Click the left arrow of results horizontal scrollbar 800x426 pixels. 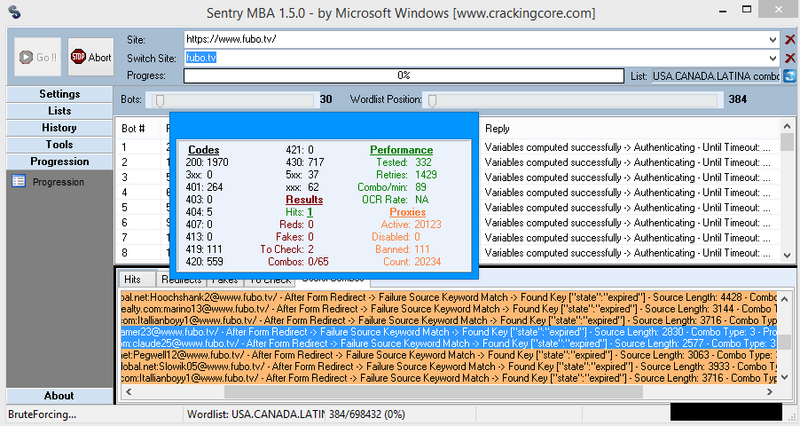[x=129, y=392]
